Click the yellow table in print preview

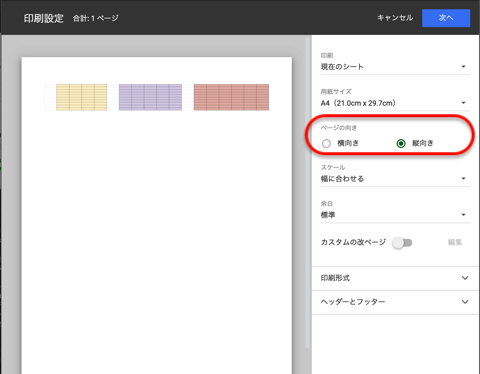pyautogui.click(x=82, y=97)
